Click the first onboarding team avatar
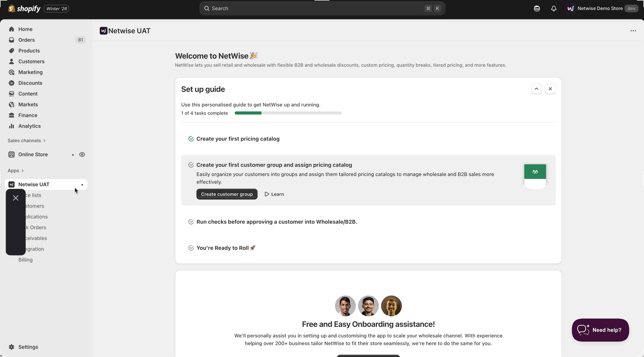 345,306
